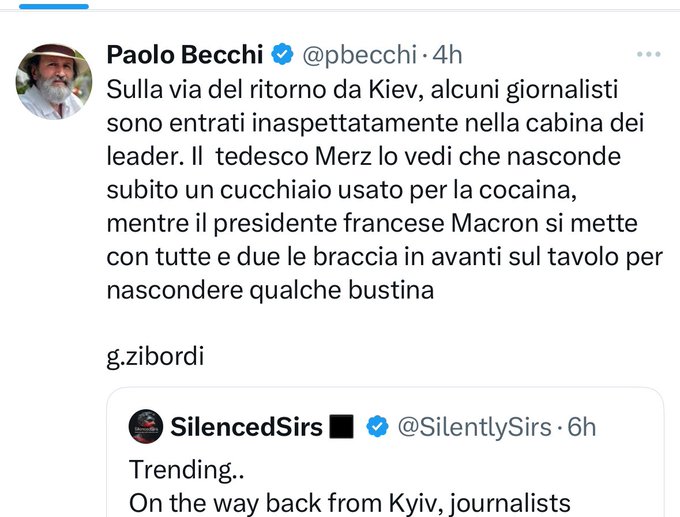Viewport: 680px width, 517px height.
Task: Click the 6h timestamp on quoted post
Action: (581, 427)
